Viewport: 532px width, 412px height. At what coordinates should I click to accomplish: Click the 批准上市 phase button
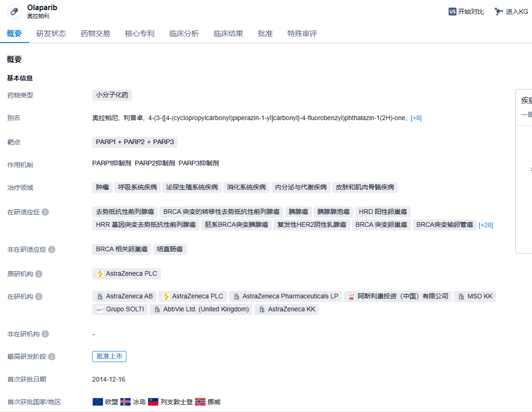point(109,357)
